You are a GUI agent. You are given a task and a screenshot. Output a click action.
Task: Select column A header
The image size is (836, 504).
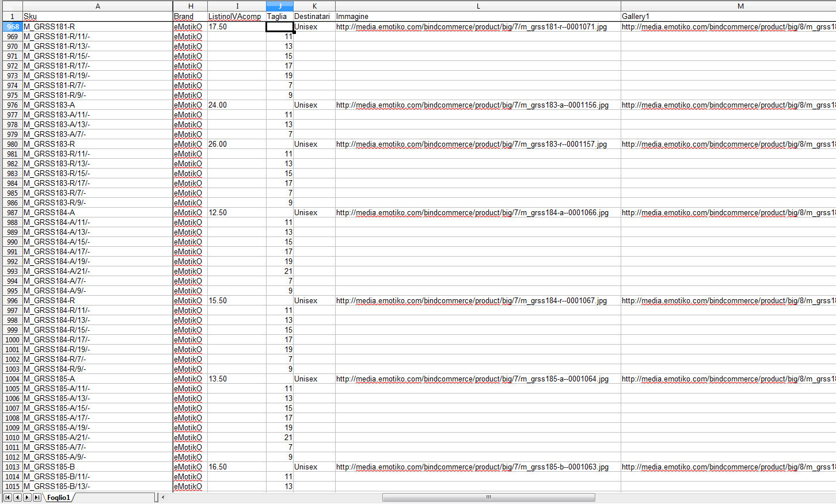(x=97, y=6)
